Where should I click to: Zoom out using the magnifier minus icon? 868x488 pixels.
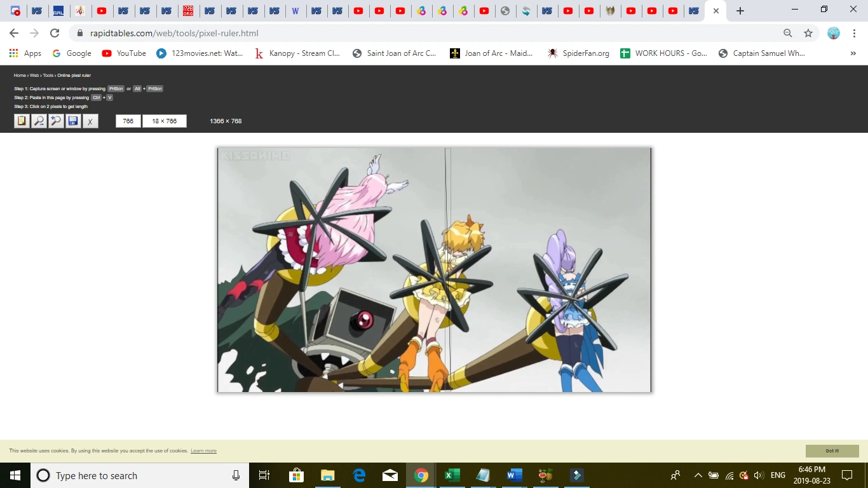[x=39, y=121]
